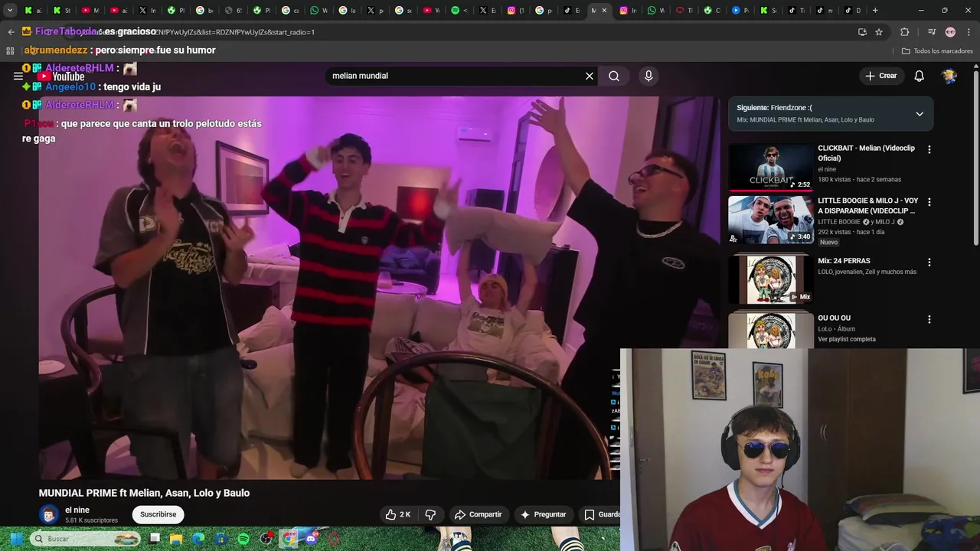Switch to the first Kick tab
The height and width of the screenshot is (551, 980).
(33, 11)
